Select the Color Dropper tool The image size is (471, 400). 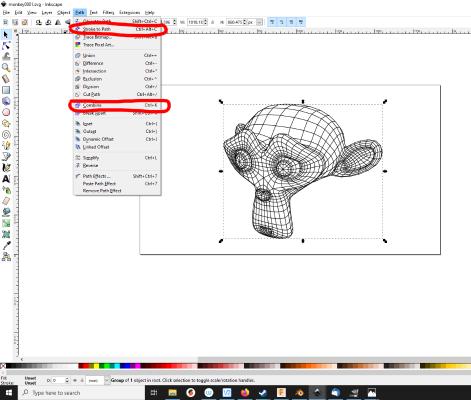(x=6, y=245)
